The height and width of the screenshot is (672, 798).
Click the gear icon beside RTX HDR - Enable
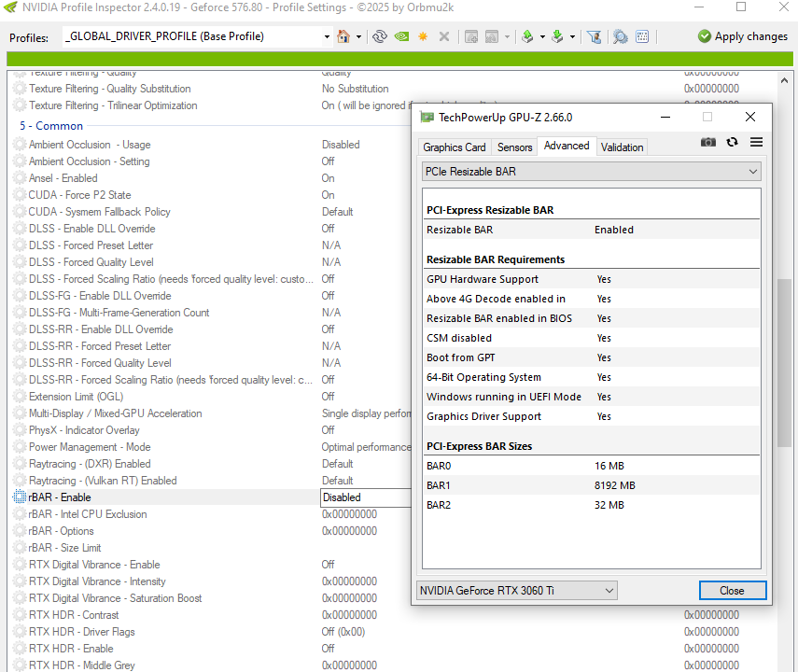click(x=20, y=649)
